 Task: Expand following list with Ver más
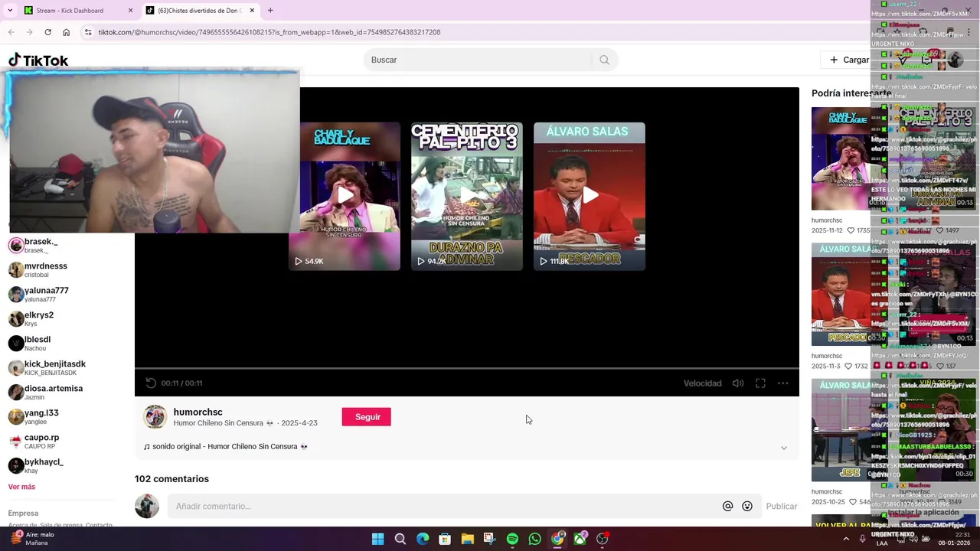coord(21,487)
